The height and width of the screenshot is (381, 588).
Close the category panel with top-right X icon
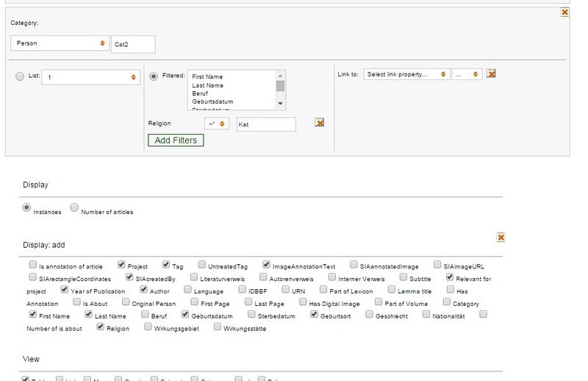564,12
